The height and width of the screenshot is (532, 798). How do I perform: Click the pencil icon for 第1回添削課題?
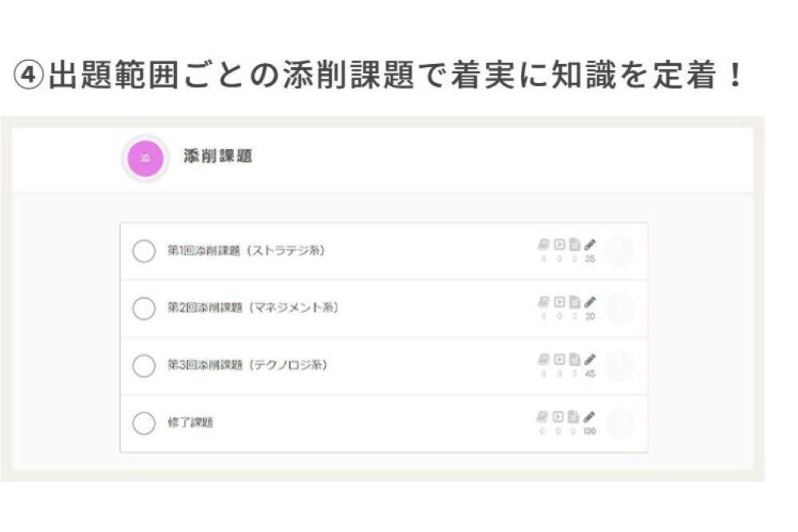click(590, 245)
